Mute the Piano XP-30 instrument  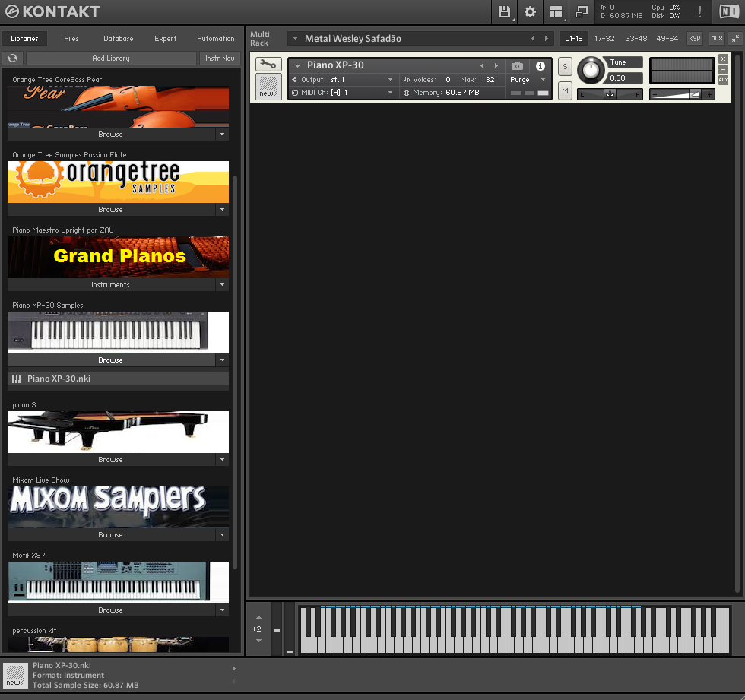coord(565,90)
